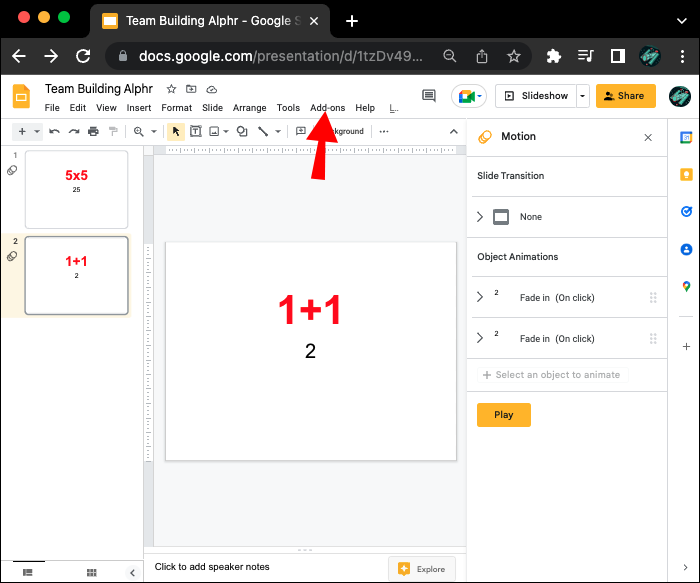Open the Arrange menu

250,108
